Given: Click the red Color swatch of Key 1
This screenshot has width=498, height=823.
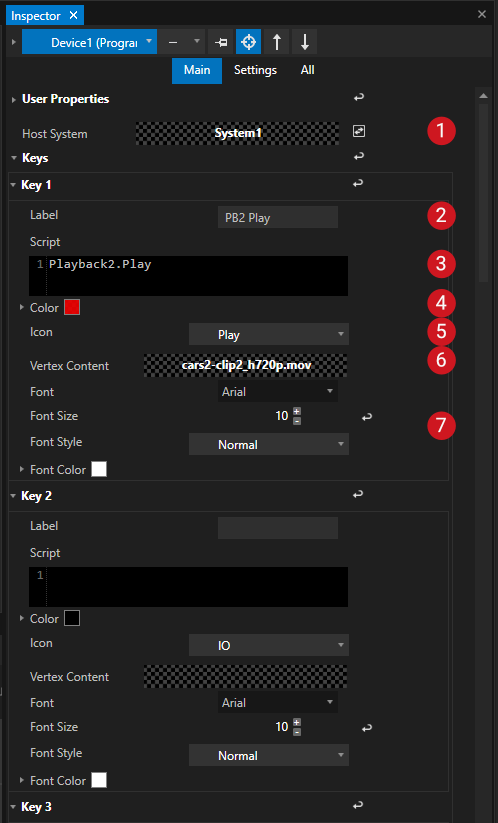Looking at the screenshot, I should (72, 308).
